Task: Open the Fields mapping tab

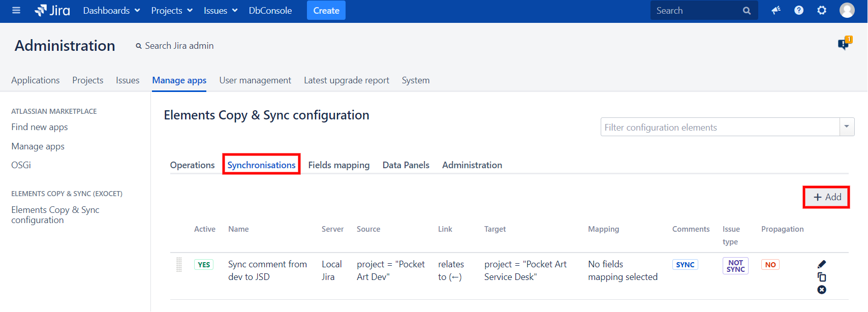Action: (339, 165)
